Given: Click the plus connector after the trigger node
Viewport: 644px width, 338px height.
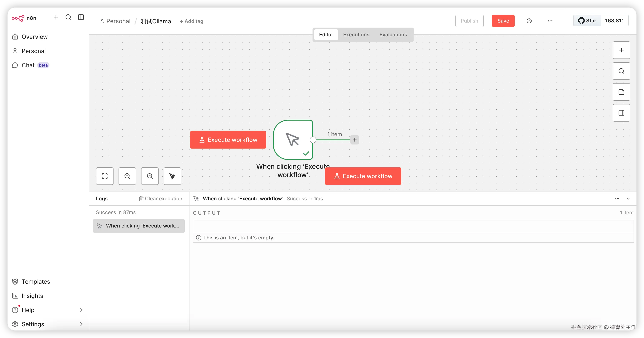Looking at the screenshot, I should [x=355, y=140].
